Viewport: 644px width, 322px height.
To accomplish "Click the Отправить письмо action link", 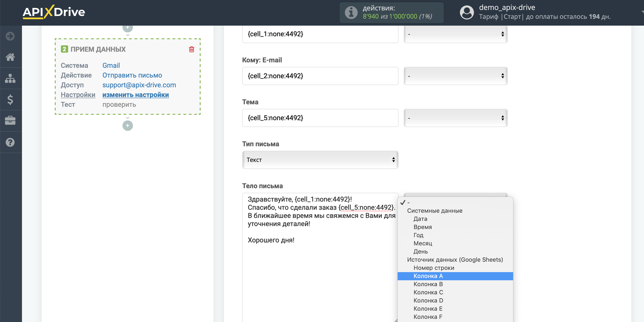I will (x=132, y=75).
